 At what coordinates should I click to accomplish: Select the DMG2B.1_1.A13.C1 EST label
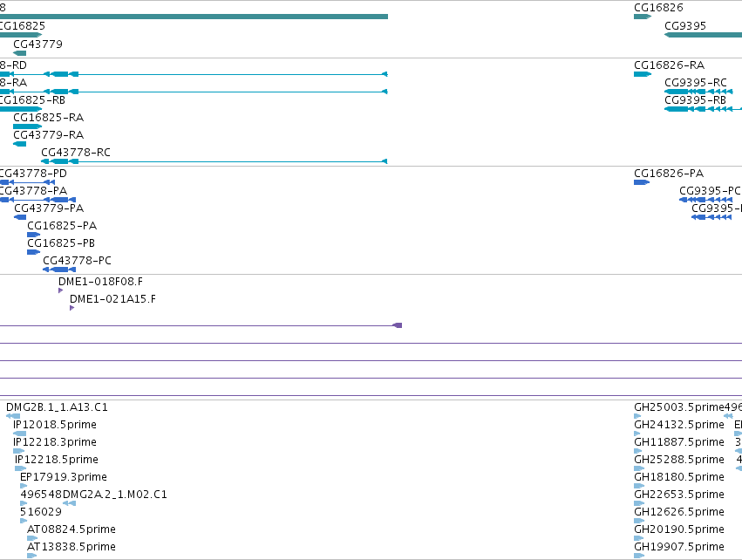click(x=57, y=407)
